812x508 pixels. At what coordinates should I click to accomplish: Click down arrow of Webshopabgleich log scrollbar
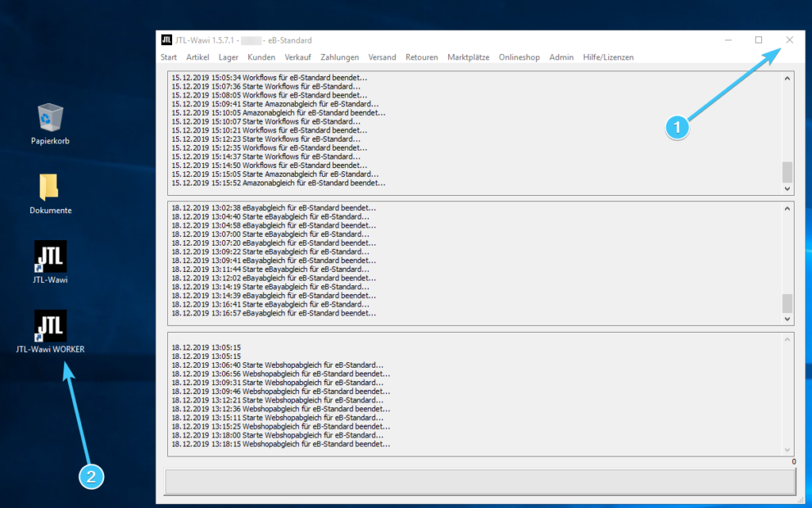pos(787,450)
